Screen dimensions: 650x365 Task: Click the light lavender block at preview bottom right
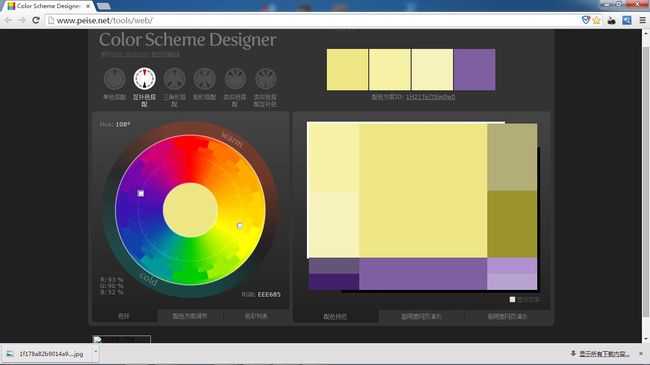tap(512, 282)
